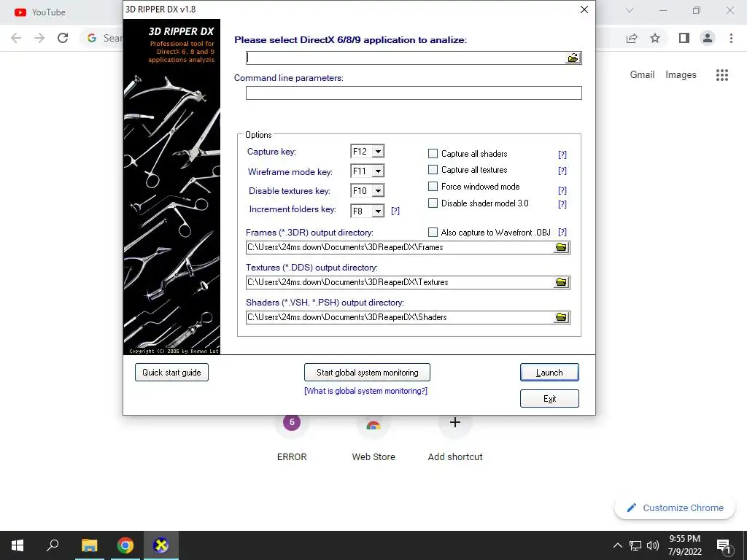Viewport: 747px width, 560px height.
Task: Click Chrome back navigation arrow
Action: pos(16,38)
